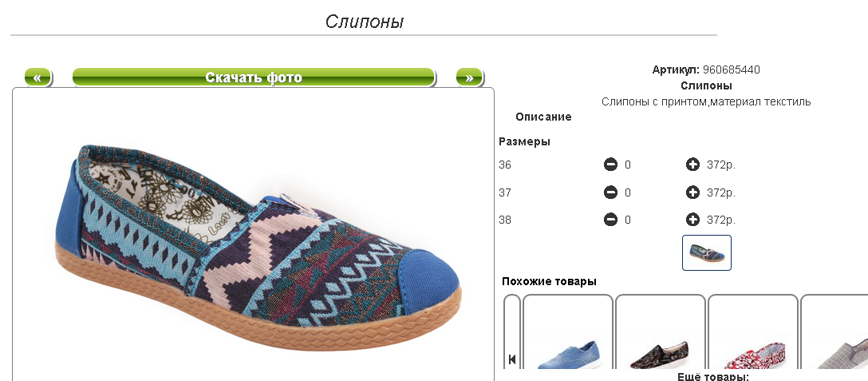This screenshot has width=868, height=381.
Task: Open the red patterned slip-on similar product
Action: [753, 333]
